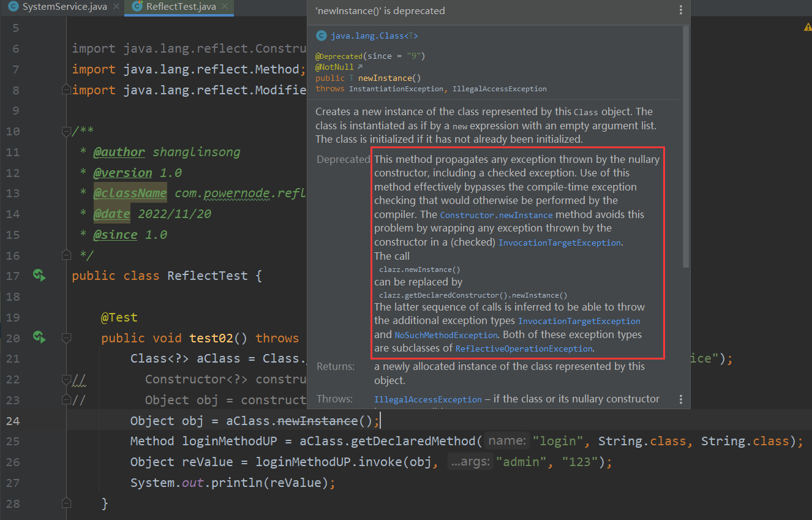The image size is (812, 520).
Task: Click the author name shanglinsong
Action: (x=197, y=152)
